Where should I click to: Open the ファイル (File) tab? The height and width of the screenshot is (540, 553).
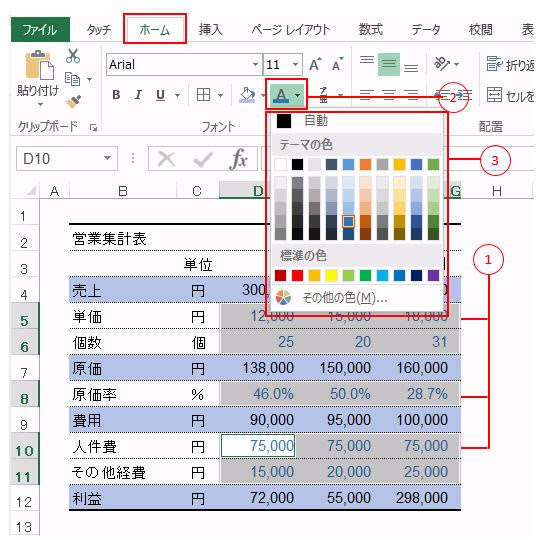click(40, 30)
